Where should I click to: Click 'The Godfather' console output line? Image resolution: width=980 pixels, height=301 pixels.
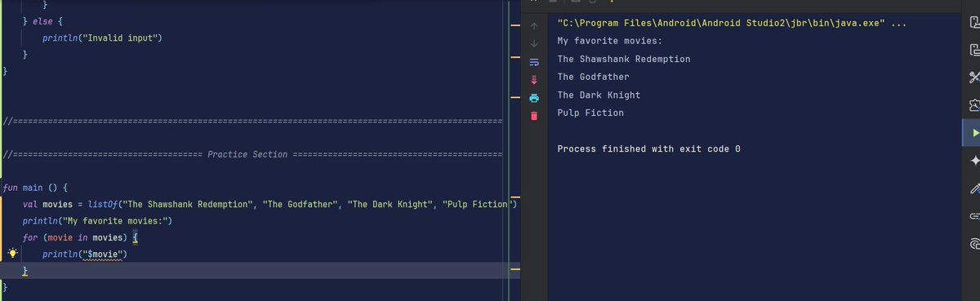[x=593, y=77]
